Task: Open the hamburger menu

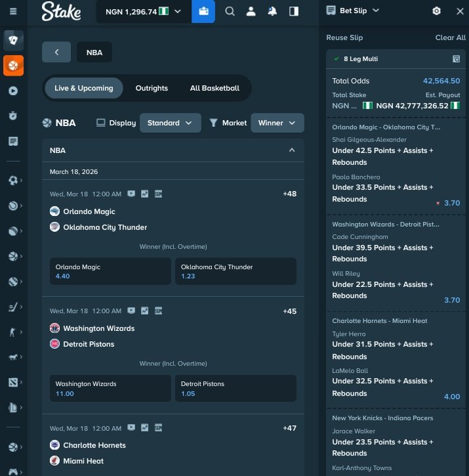Action: pyautogui.click(x=13, y=12)
